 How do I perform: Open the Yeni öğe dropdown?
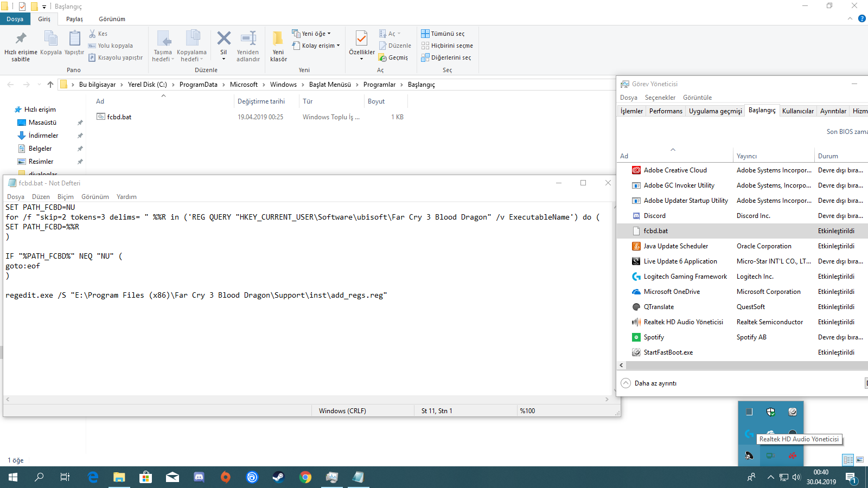311,34
